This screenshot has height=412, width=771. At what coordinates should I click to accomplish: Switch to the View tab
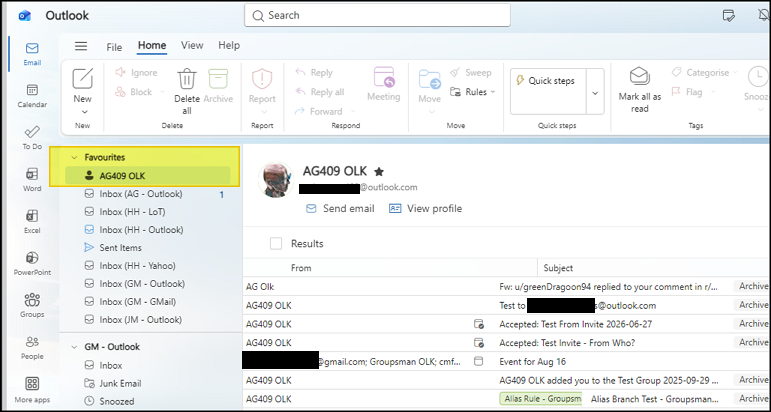192,45
